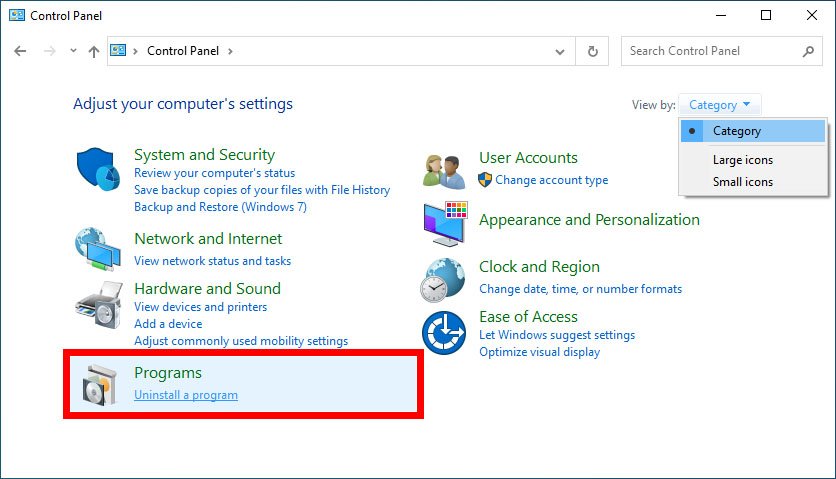Refresh the Control Panel address bar

click(592, 51)
